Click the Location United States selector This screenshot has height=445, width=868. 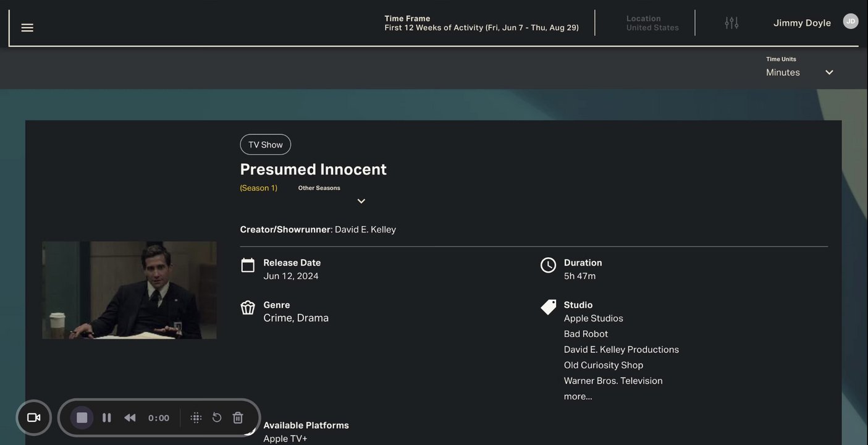[x=652, y=23]
